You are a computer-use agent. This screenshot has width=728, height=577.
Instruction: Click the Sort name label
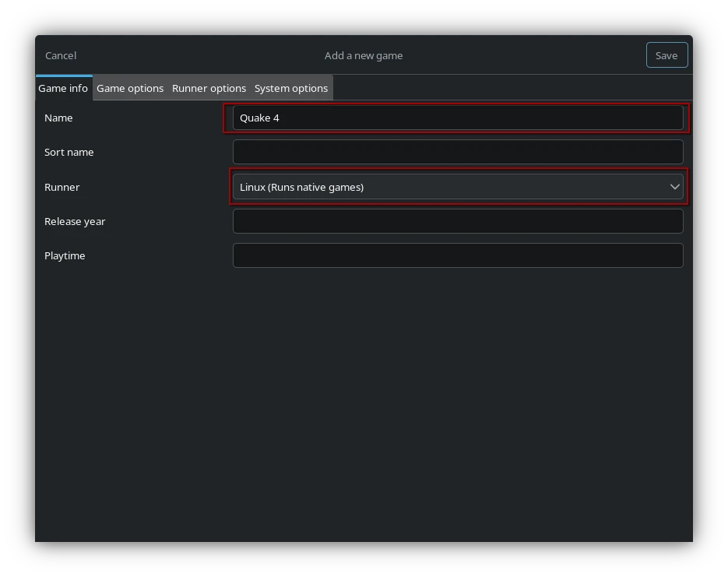click(69, 152)
